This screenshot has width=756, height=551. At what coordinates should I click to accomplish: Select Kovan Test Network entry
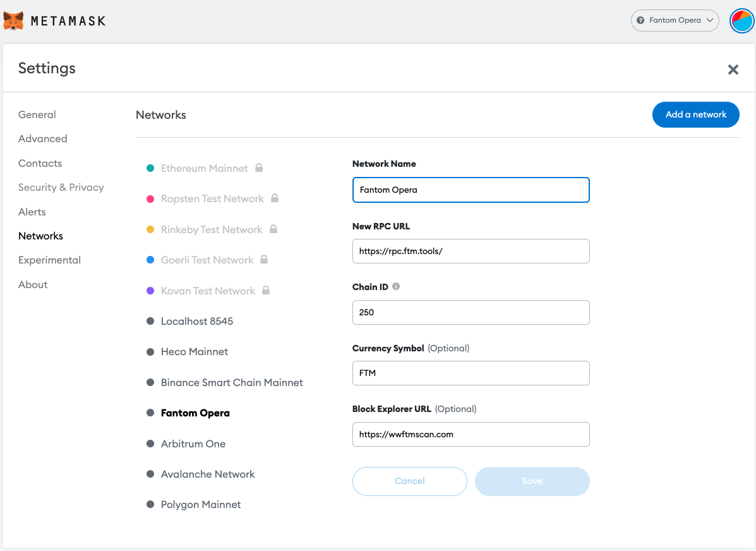tap(208, 291)
